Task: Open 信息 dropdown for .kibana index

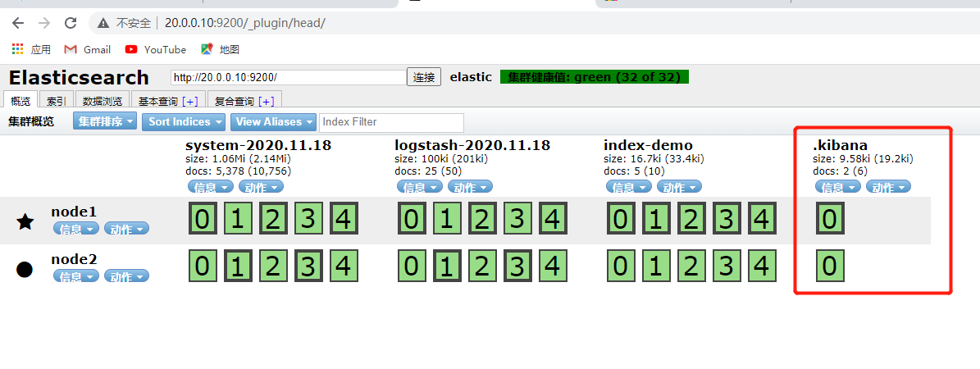Action: click(x=838, y=186)
